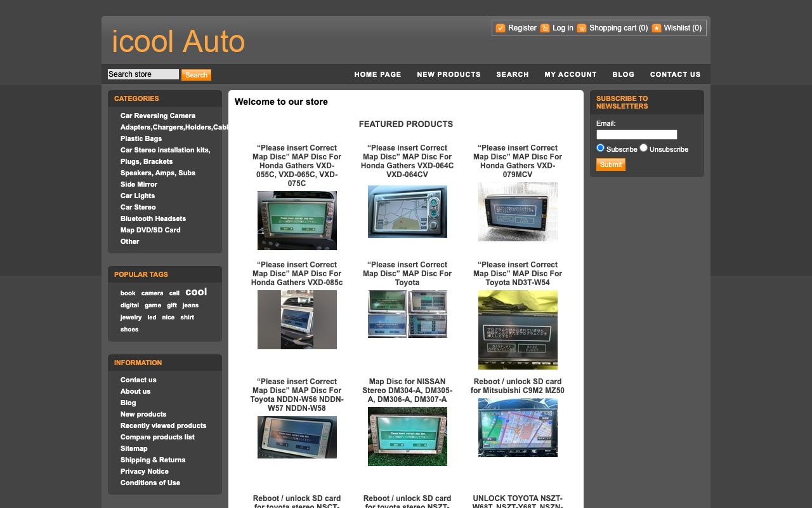Open Plastic Bags category

pos(141,138)
